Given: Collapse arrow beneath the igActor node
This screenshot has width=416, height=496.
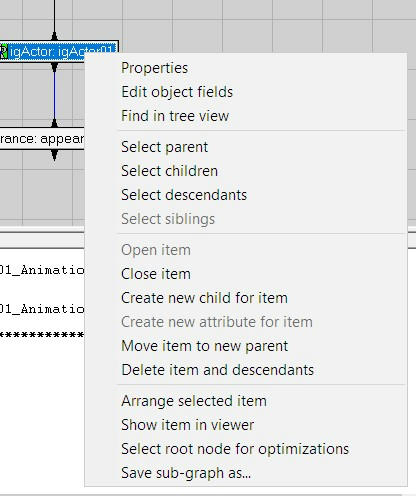Looking at the screenshot, I should [55, 67].
